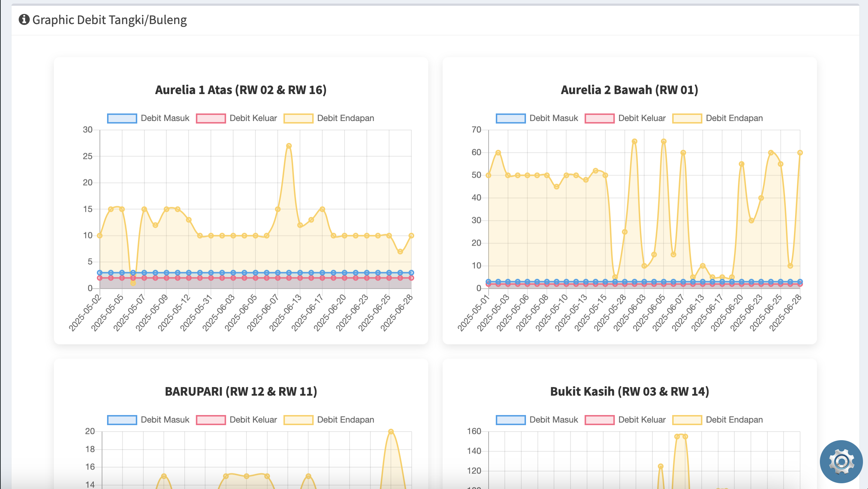Click y-axis value 40 on Aurelia 2 Bawah chart
This screenshot has width=868, height=489.
click(476, 197)
